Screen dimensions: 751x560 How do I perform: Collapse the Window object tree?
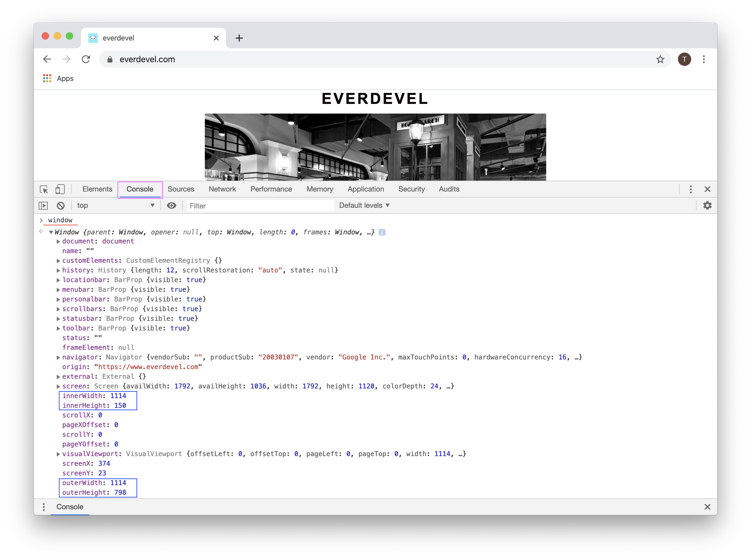click(x=51, y=232)
